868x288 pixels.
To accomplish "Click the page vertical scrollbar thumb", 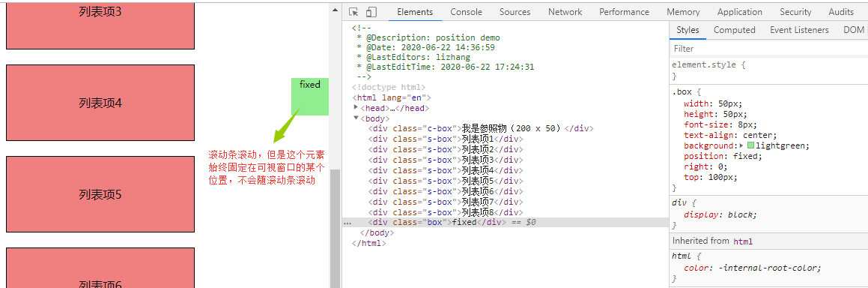I will pos(336,228).
